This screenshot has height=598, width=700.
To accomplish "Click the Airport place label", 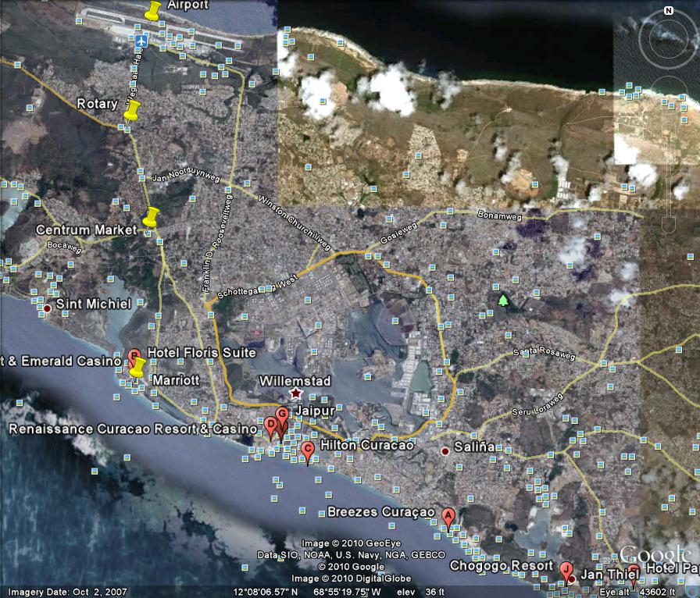I will [188, 5].
